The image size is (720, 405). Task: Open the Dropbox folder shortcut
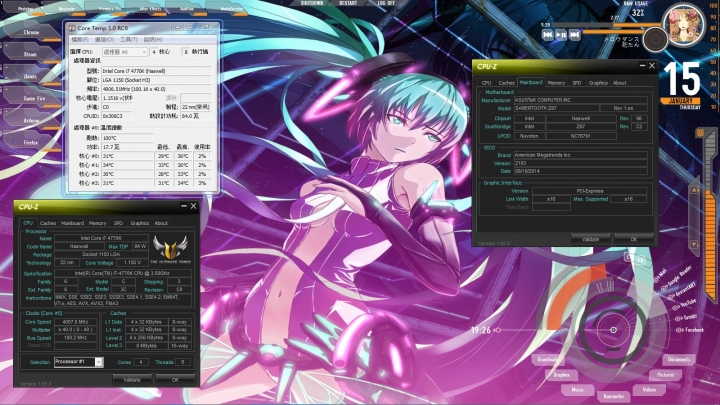point(561,375)
